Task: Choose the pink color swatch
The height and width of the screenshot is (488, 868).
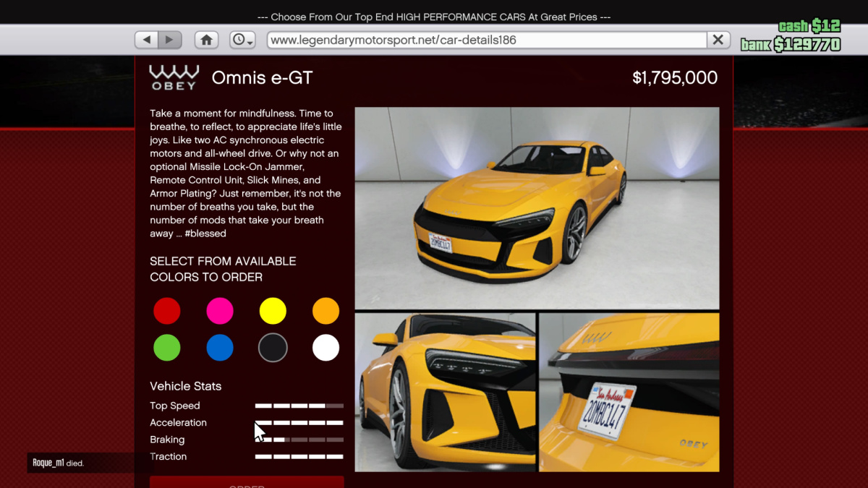Action: [220, 312]
